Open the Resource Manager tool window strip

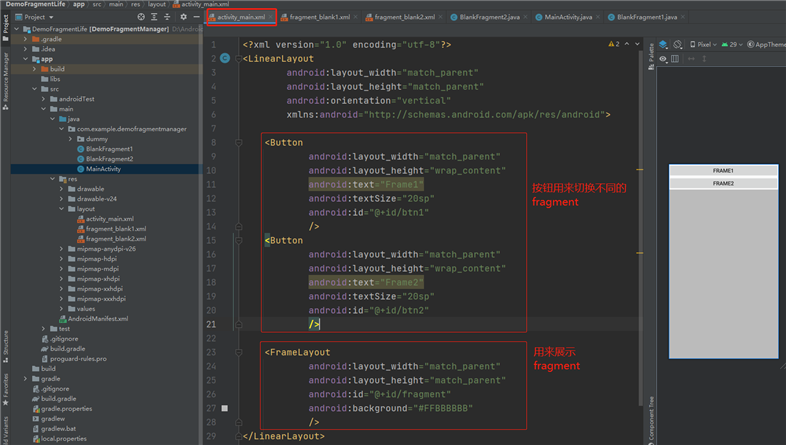pyautogui.click(x=6, y=80)
